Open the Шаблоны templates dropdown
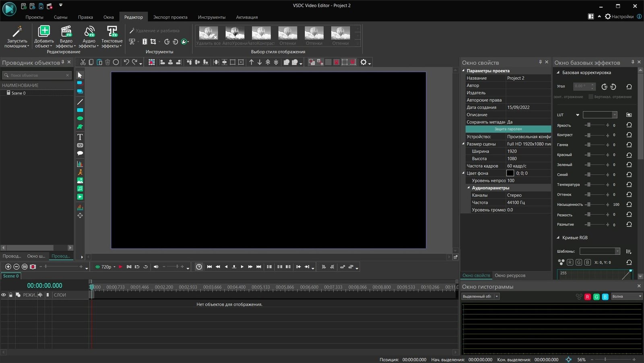 600,251
